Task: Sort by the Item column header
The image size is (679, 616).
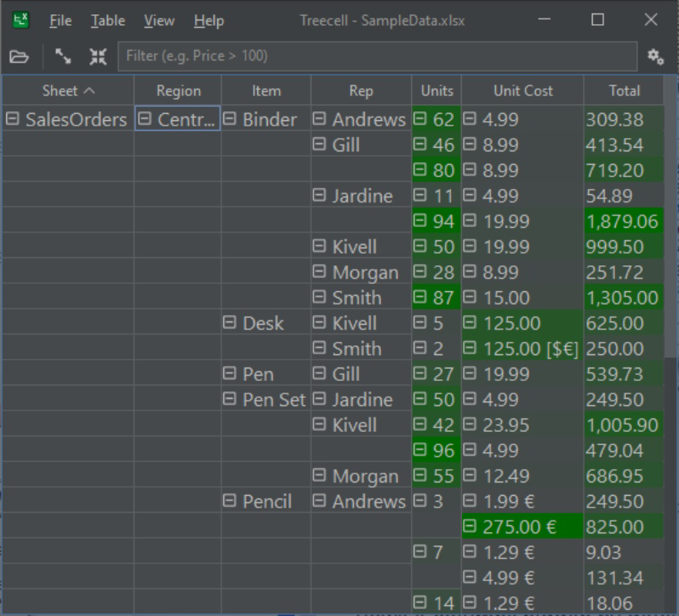Action: click(x=266, y=91)
